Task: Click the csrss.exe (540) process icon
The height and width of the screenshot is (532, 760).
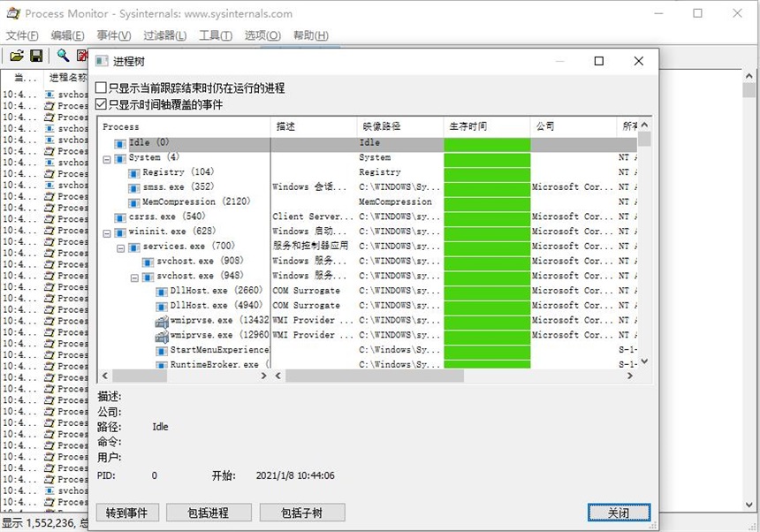Action: [x=120, y=217]
